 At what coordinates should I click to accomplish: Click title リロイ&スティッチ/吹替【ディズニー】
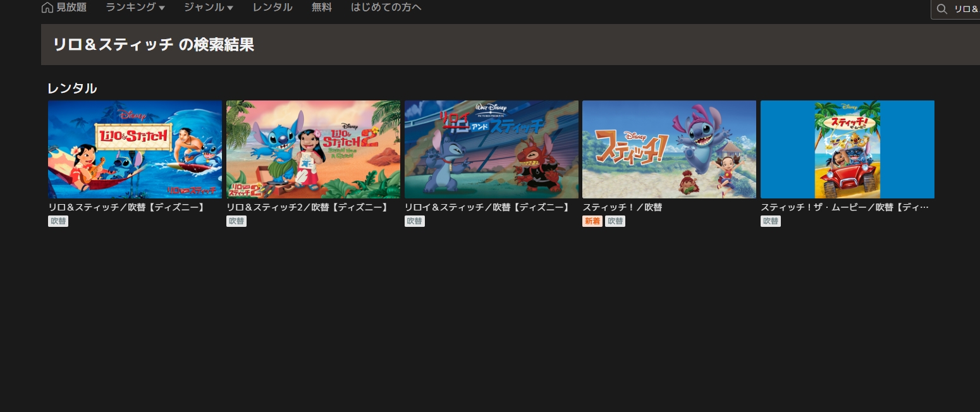tap(487, 207)
